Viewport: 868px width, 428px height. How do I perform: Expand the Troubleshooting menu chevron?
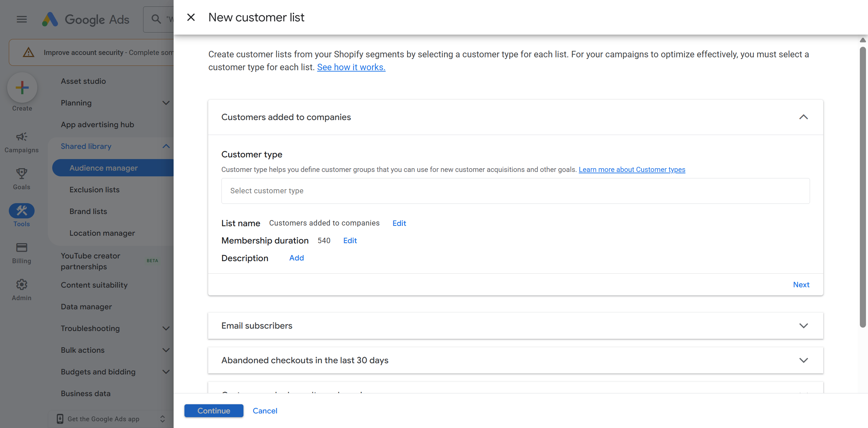point(166,328)
